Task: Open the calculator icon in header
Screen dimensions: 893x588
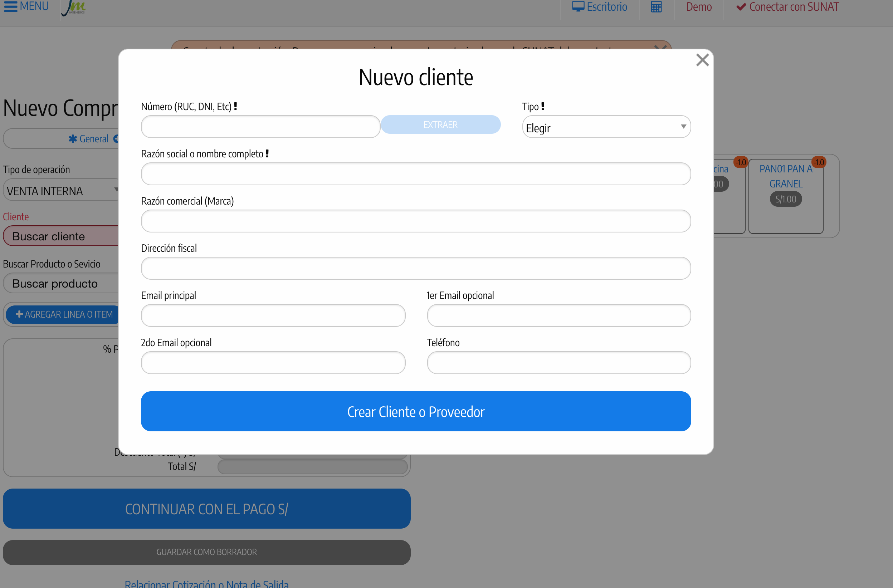Action: (x=656, y=7)
